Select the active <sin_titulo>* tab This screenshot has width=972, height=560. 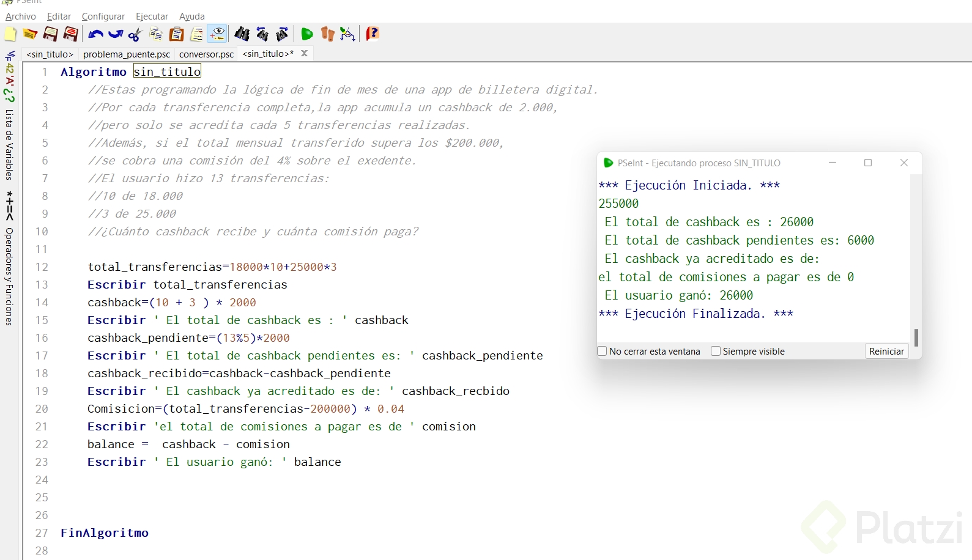click(x=268, y=54)
